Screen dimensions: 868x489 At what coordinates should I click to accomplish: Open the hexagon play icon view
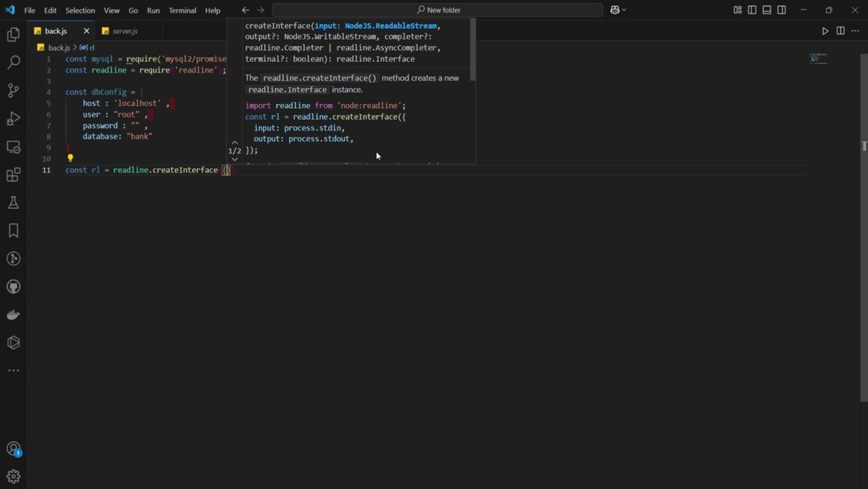click(x=13, y=342)
